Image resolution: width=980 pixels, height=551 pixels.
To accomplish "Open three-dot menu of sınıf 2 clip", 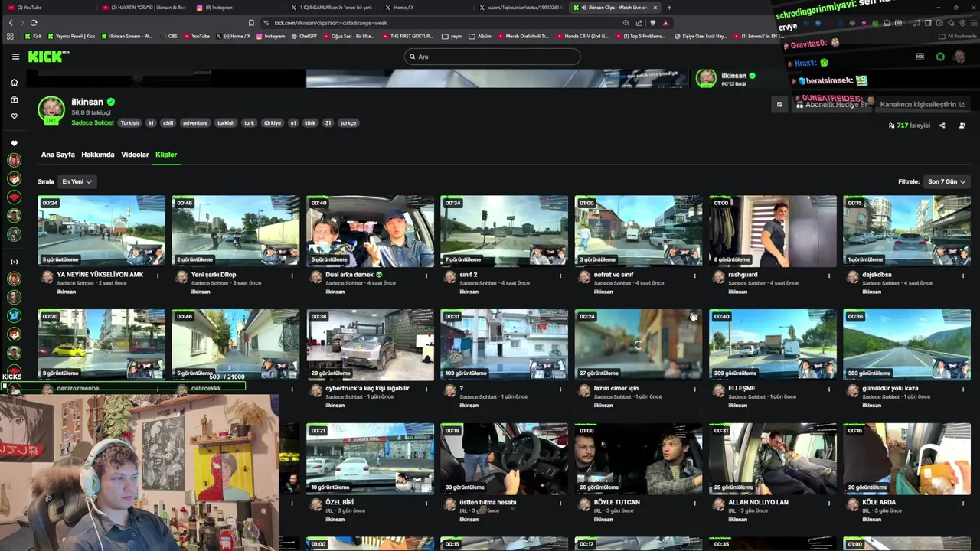I will 560,275.
